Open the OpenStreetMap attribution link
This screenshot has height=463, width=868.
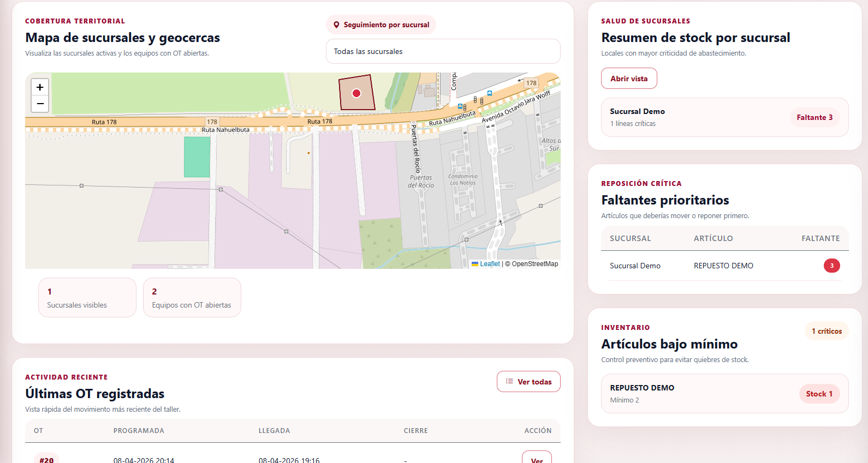[x=535, y=264]
